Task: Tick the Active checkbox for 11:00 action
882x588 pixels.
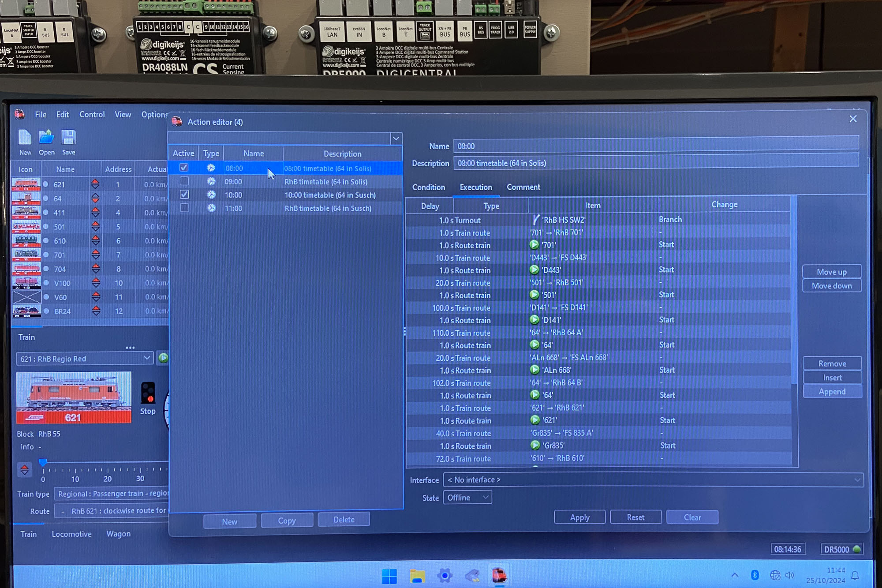Action: [185, 208]
